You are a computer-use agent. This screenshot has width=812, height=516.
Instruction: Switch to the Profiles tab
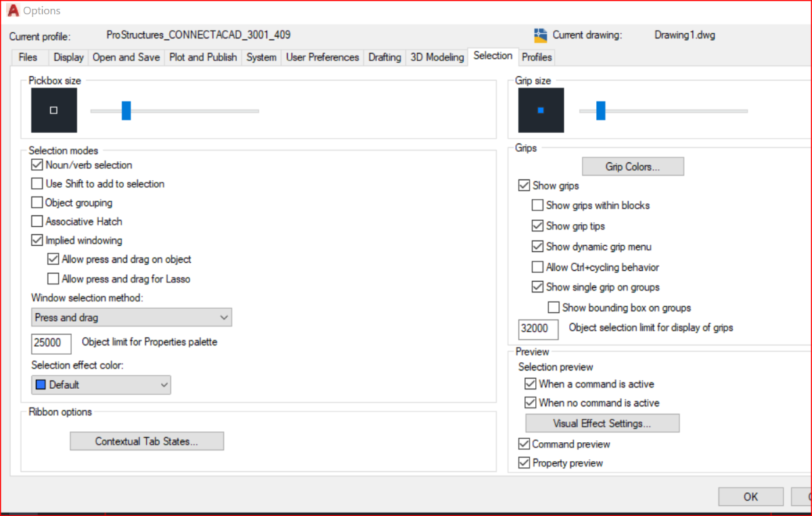pos(537,58)
